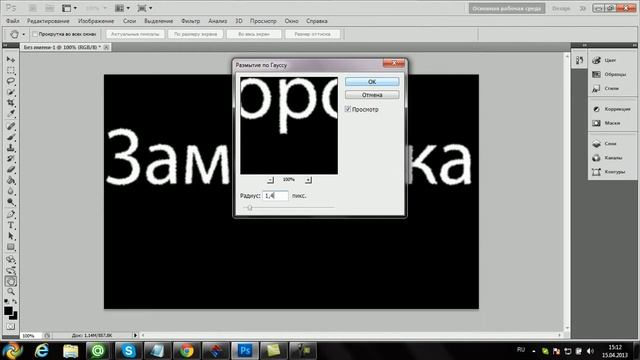Image resolution: width=640 pixels, height=360 pixels.
Task: Select the Eraser tool
Action: click(x=11, y=169)
